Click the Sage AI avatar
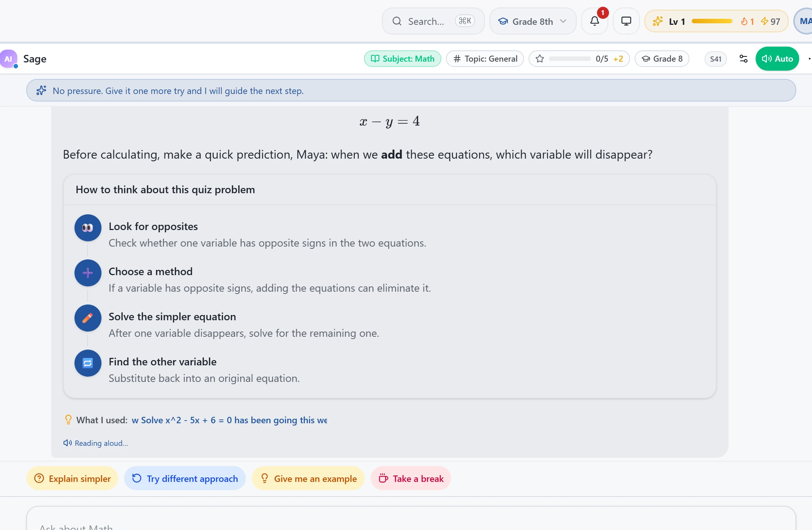The width and height of the screenshot is (812, 530). pos(8,59)
